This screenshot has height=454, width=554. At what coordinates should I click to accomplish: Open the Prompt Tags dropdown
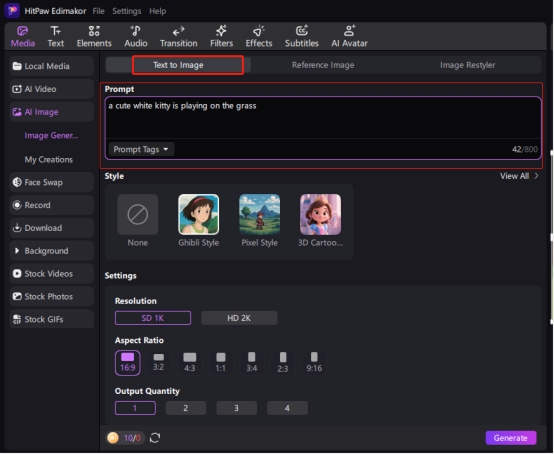(x=141, y=149)
